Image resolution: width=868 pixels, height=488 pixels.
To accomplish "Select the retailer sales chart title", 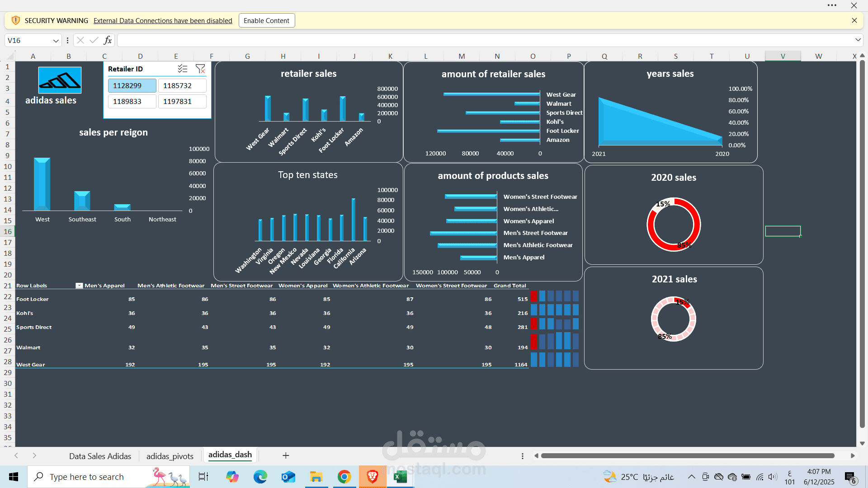I will point(308,74).
